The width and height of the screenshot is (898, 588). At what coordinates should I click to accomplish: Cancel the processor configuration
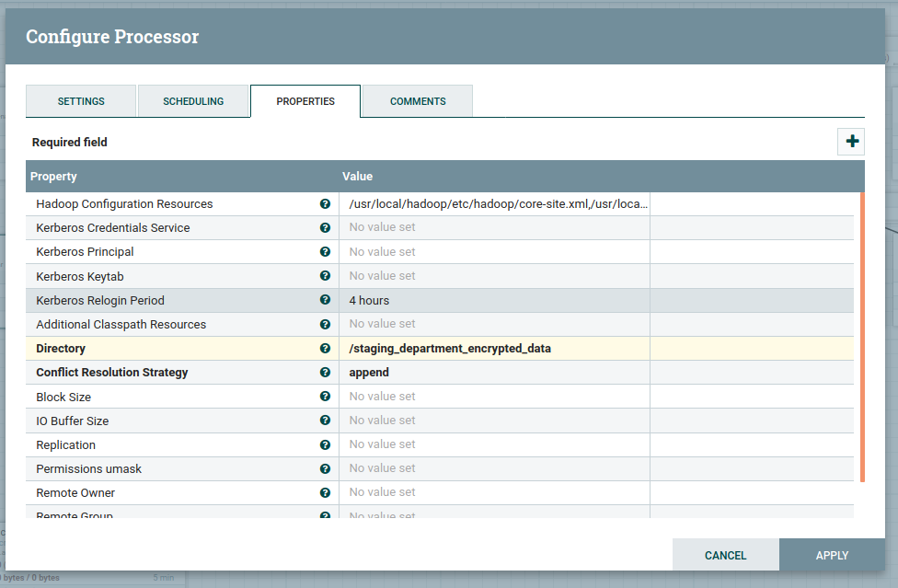pyautogui.click(x=725, y=555)
